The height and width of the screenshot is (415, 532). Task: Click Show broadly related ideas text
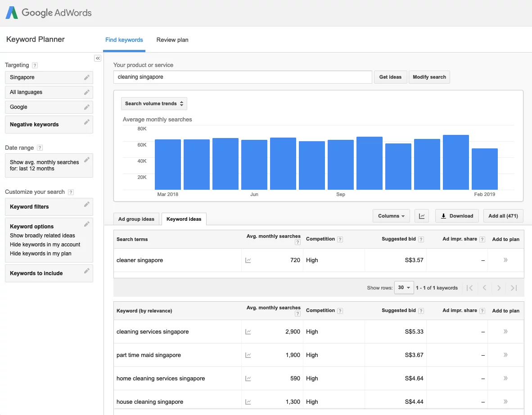42,236
